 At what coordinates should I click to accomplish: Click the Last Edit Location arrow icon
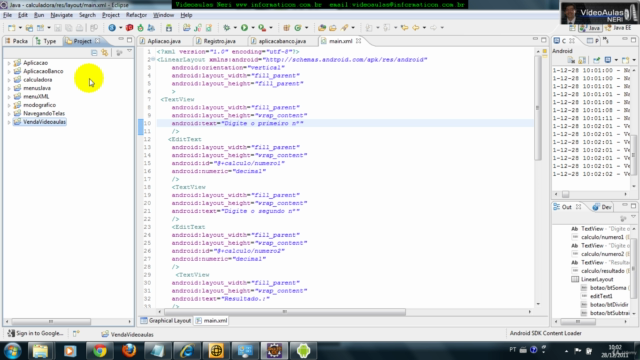tap(404, 28)
